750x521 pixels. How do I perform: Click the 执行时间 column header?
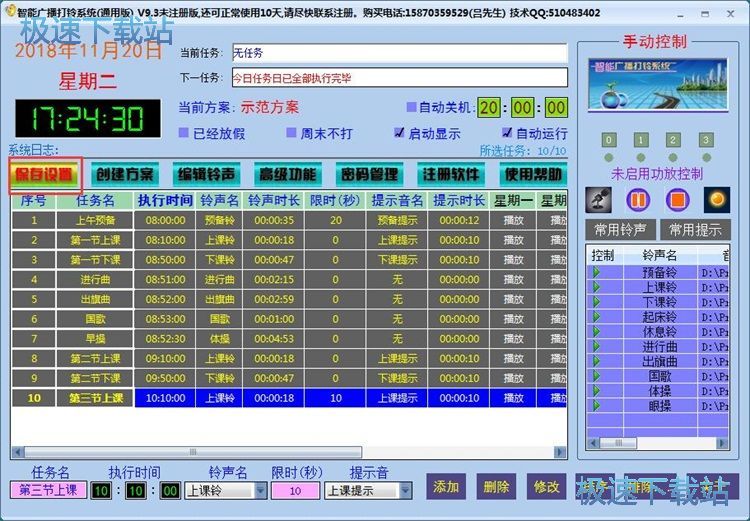pos(165,200)
